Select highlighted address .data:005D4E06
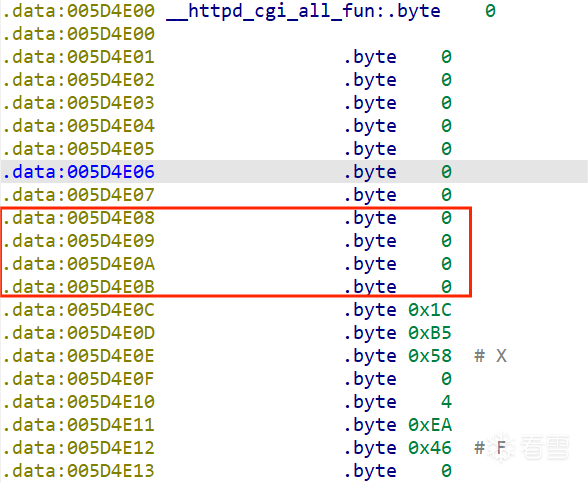 [x=79, y=172]
